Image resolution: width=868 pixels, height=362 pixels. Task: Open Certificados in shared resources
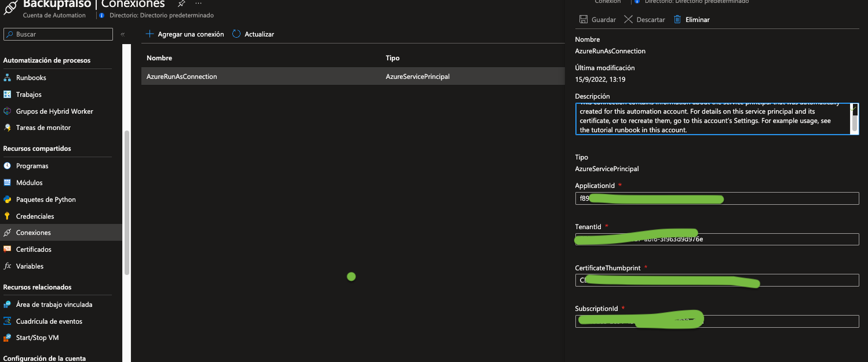click(x=34, y=249)
